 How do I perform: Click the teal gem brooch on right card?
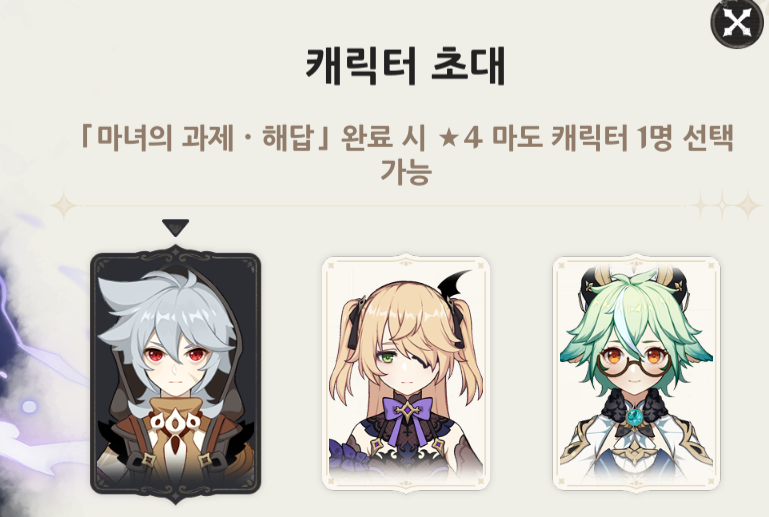click(636, 417)
